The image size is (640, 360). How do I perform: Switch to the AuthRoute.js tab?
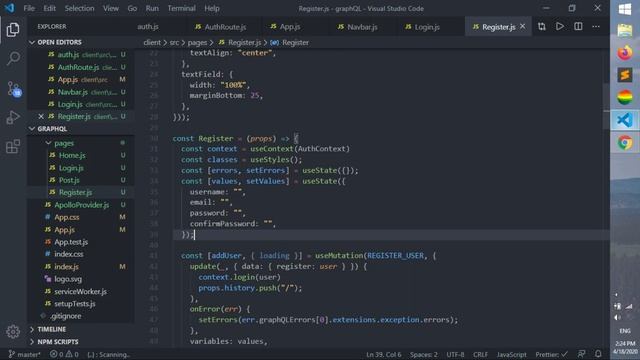(x=221, y=27)
